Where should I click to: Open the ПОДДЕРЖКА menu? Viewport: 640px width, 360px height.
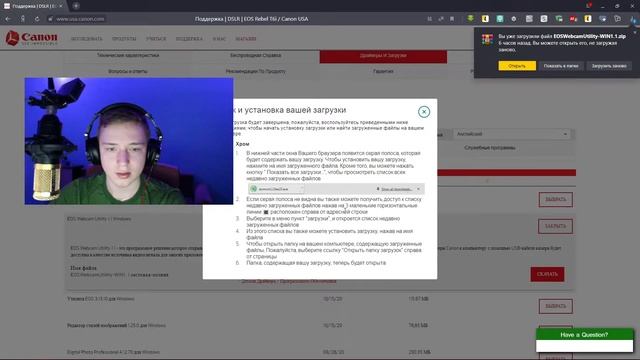coord(189,39)
